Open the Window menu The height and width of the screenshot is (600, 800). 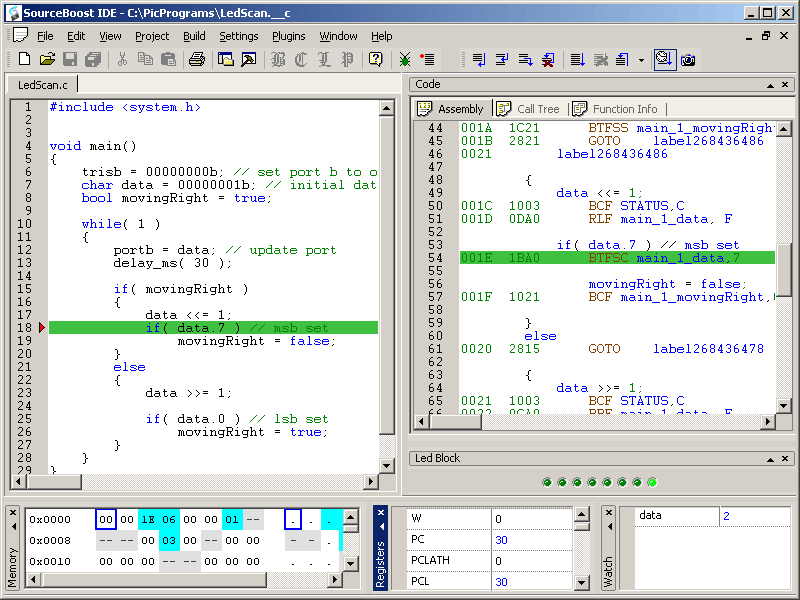338,36
